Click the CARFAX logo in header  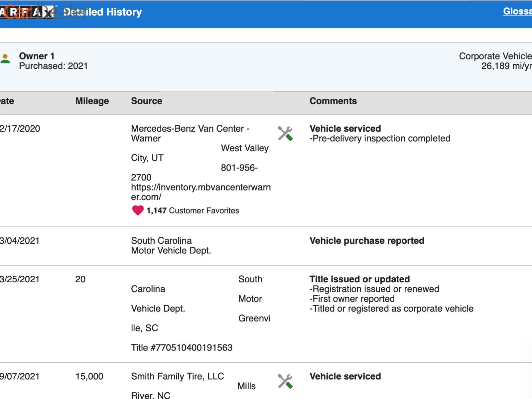pyautogui.click(x=27, y=12)
